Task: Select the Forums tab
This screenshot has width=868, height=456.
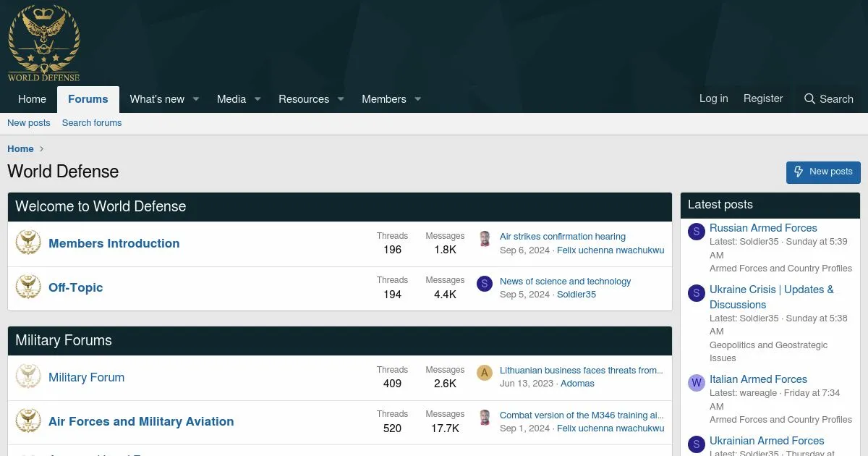Action: click(x=88, y=99)
